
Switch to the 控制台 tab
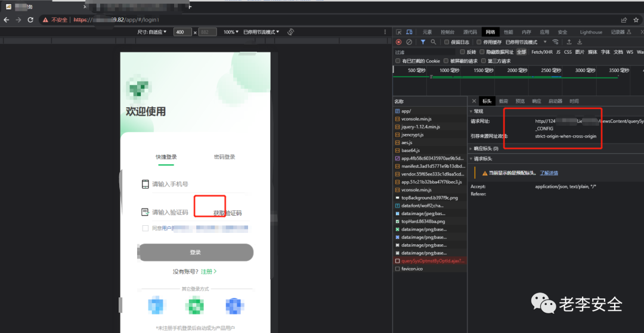(447, 32)
